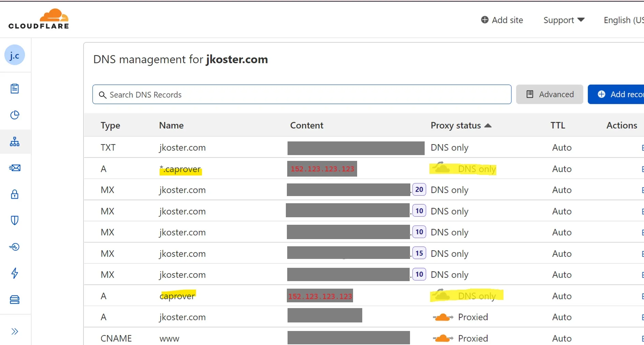Viewport: 644px width, 345px height.
Task: Open the SSL/TLS padlock sidebar icon
Action: (x=15, y=194)
